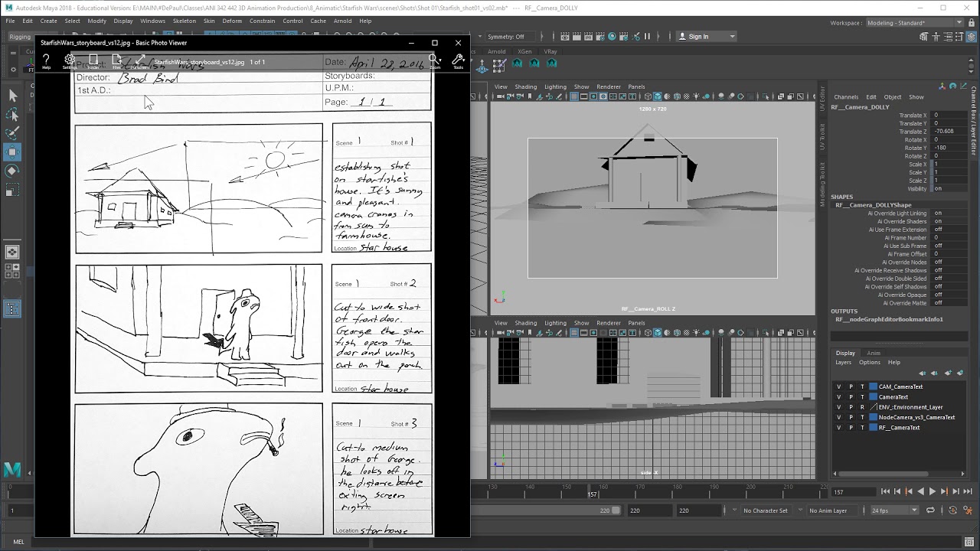
Task: Open Settings in Basic Photo Viewer
Action: 70,61
